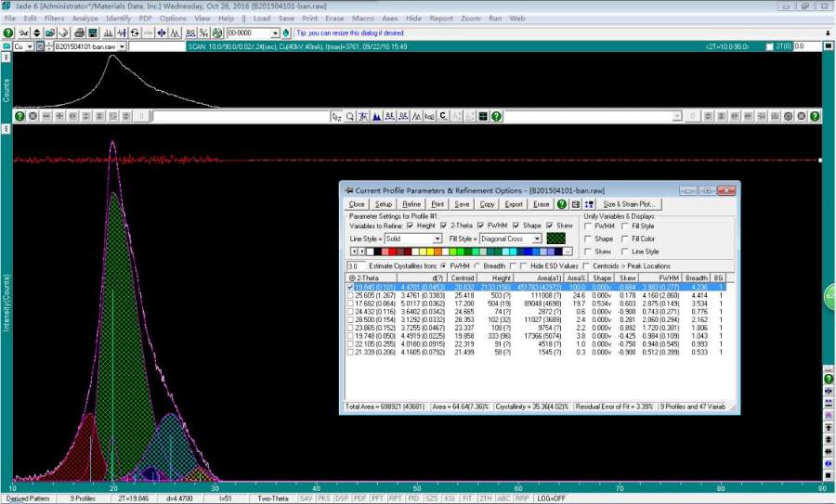Pick the red color swatch in palette

point(394,252)
